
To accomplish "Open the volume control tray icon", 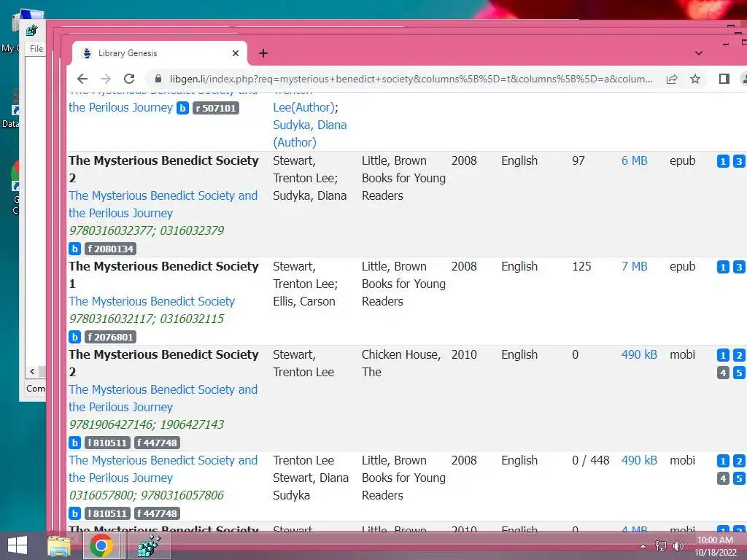I will (x=678, y=546).
